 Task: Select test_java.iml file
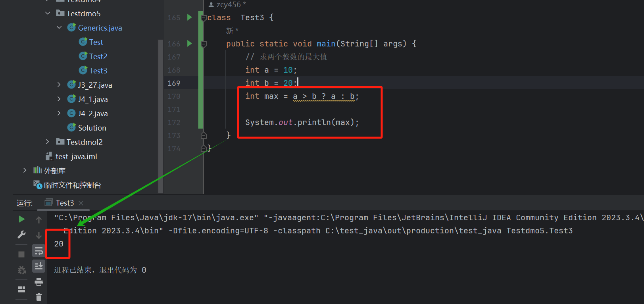click(76, 156)
